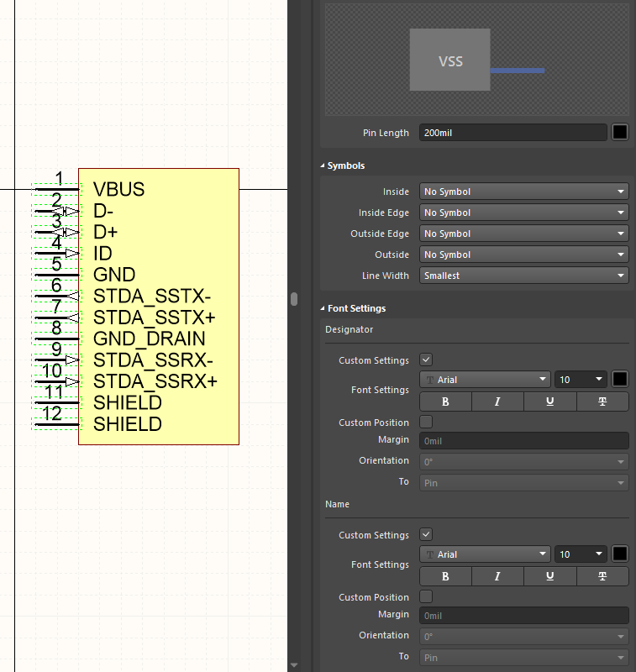The height and width of the screenshot is (672, 636).
Task: Click the GND_DRAIN pin name text
Action: tap(150, 339)
